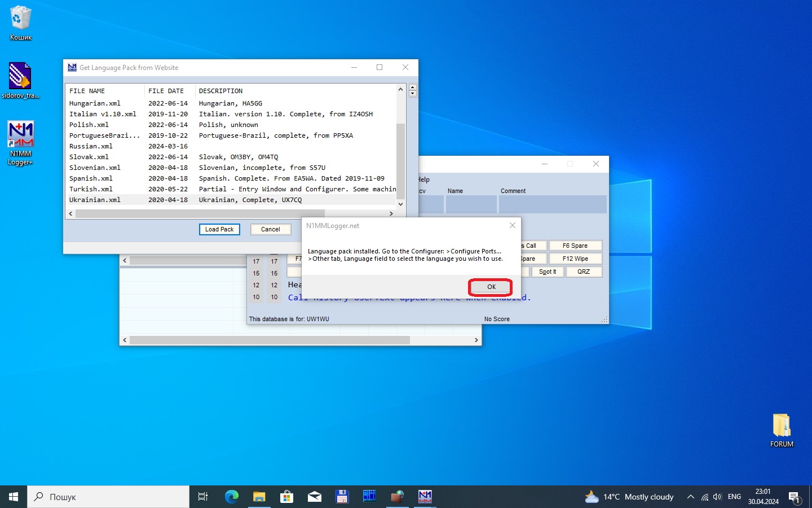Open the notification center icon
The width and height of the screenshot is (812, 508).
(795, 497)
